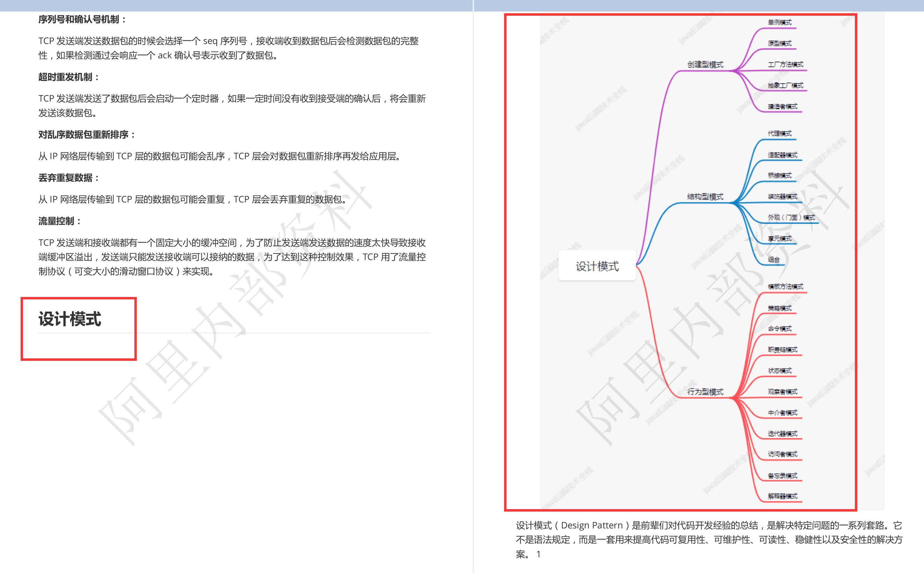The image size is (924, 573).
Task: Click the 解释器模式 leaf node
Action: coord(783,496)
